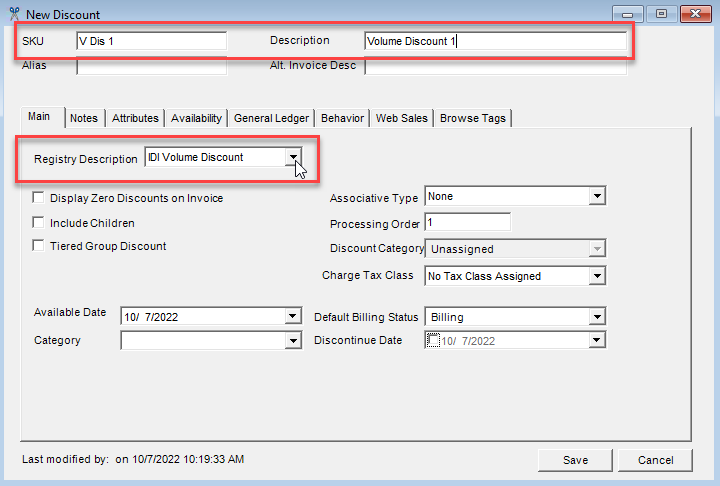Screen dimensions: 720x486
Task: Open the Default Billing Status dropdown
Action: coord(597,317)
